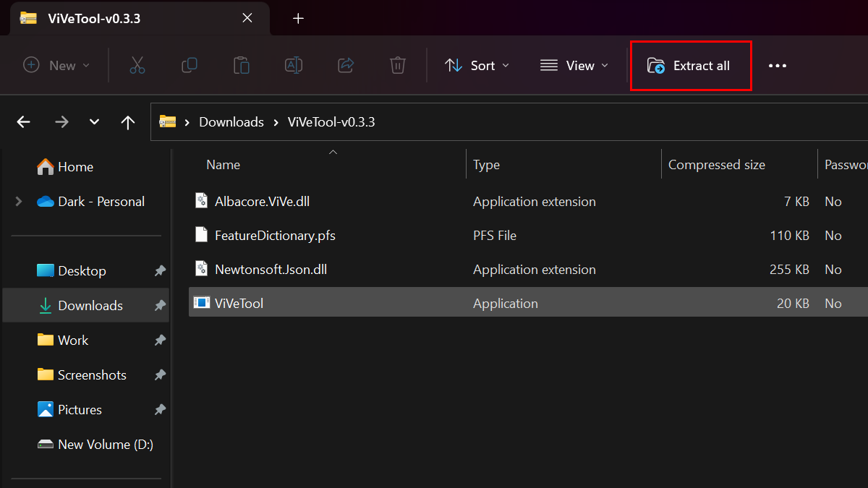This screenshot has width=868, height=488.
Task: Open Desktop in the sidebar
Action: 82,271
